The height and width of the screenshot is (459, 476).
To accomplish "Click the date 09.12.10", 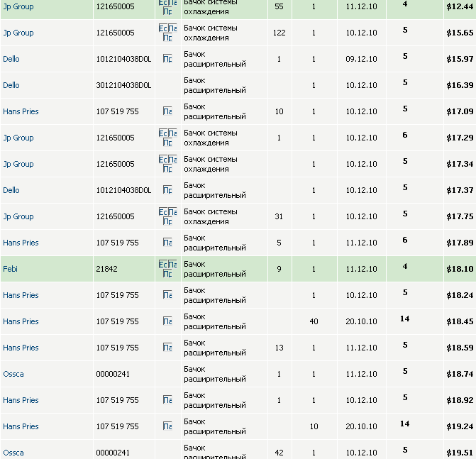I will [361, 59].
